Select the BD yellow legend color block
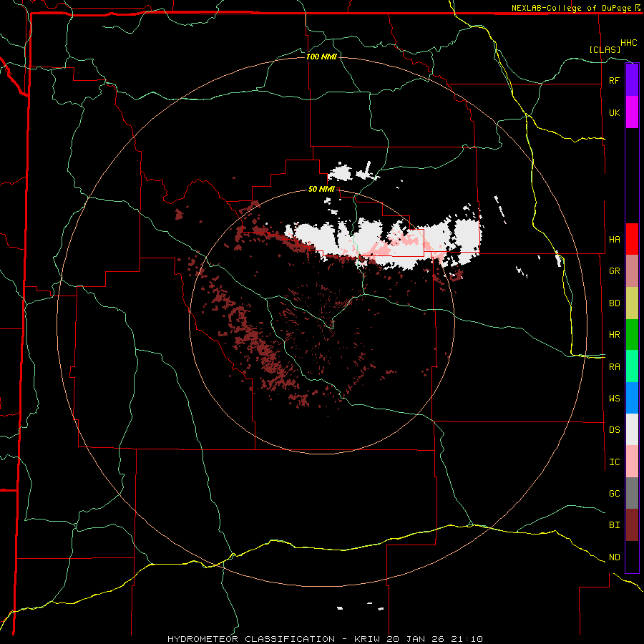The width and height of the screenshot is (644, 644). pyautogui.click(x=632, y=303)
